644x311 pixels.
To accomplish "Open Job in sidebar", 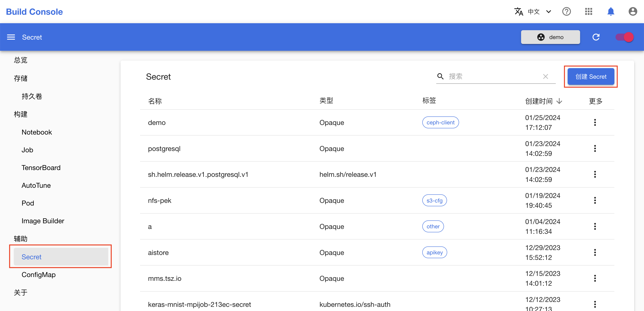I will pyautogui.click(x=27, y=150).
